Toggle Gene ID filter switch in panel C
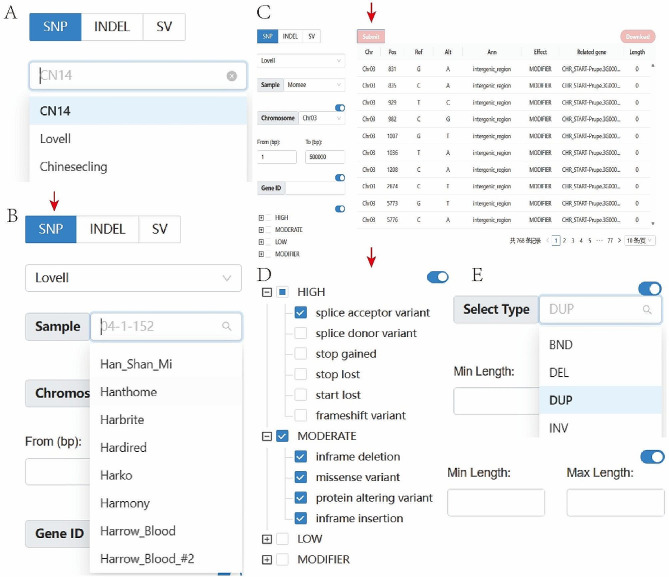 pos(340,178)
